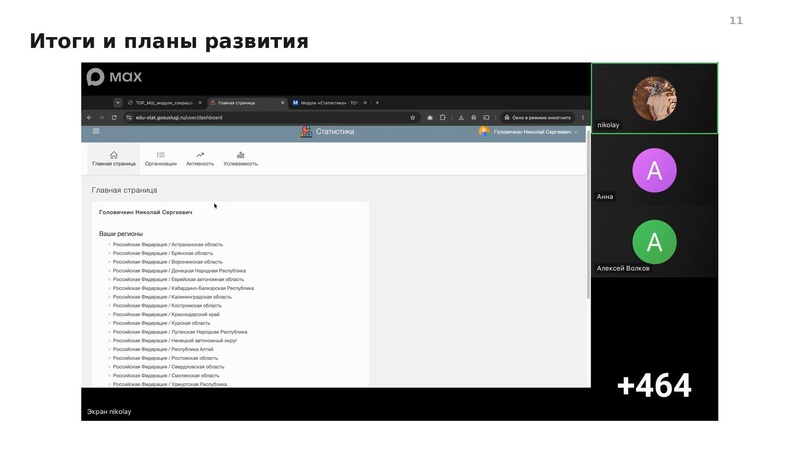
Task: Click Ростовская область entry
Action: click(x=165, y=358)
